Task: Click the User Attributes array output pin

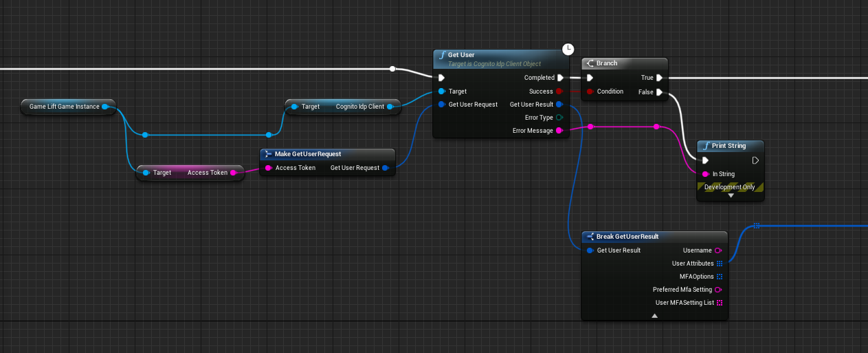Action: tap(720, 264)
